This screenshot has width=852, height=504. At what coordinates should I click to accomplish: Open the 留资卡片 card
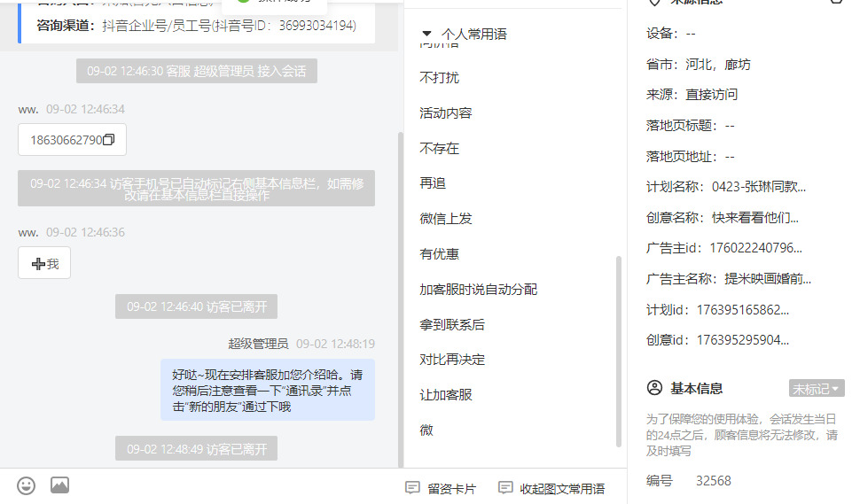pos(441,488)
